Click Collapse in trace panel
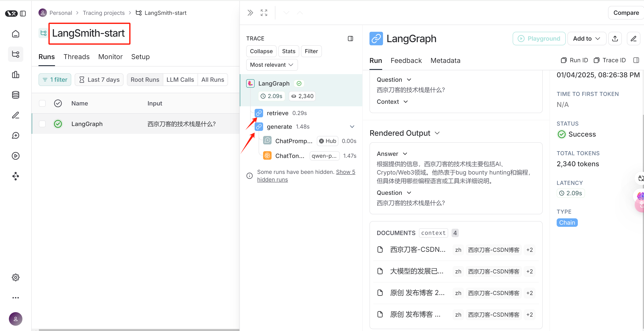The image size is (644, 331). [261, 51]
